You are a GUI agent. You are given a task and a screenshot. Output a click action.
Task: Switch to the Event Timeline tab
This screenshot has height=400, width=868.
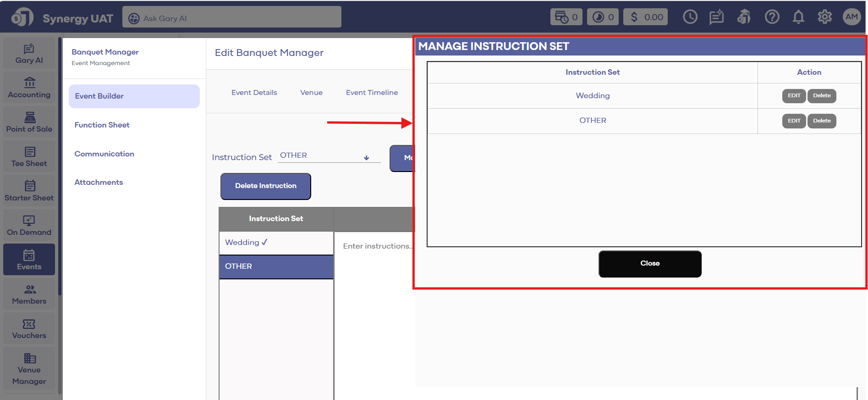(x=372, y=93)
